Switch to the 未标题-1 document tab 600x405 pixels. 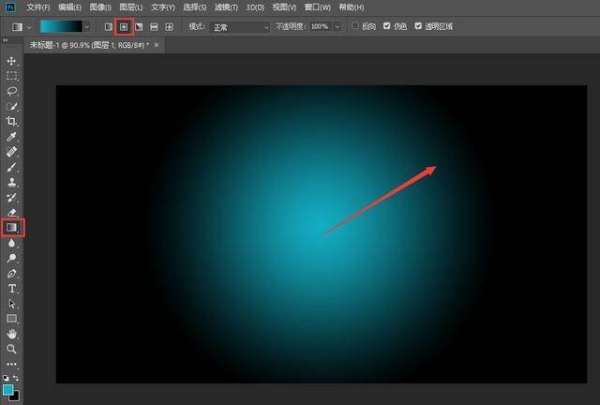(x=89, y=45)
